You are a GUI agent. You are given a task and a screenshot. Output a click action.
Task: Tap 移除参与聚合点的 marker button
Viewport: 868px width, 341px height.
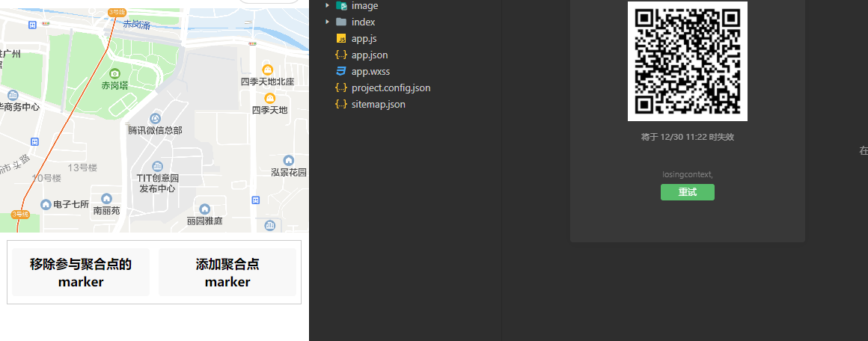(81, 272)
